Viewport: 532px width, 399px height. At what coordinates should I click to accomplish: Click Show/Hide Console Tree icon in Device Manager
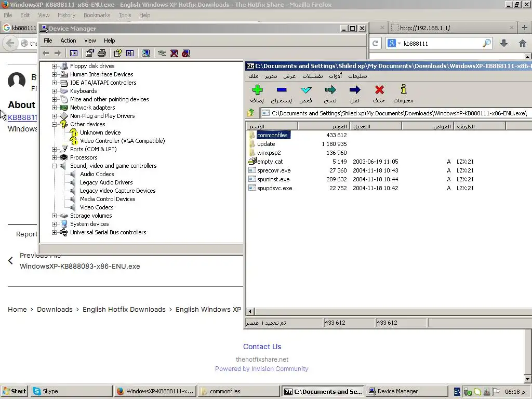[x=74, y=54]
